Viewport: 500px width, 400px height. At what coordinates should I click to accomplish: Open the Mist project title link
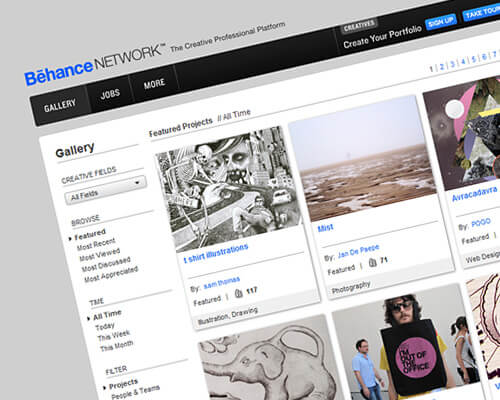(x=325, y=228)
